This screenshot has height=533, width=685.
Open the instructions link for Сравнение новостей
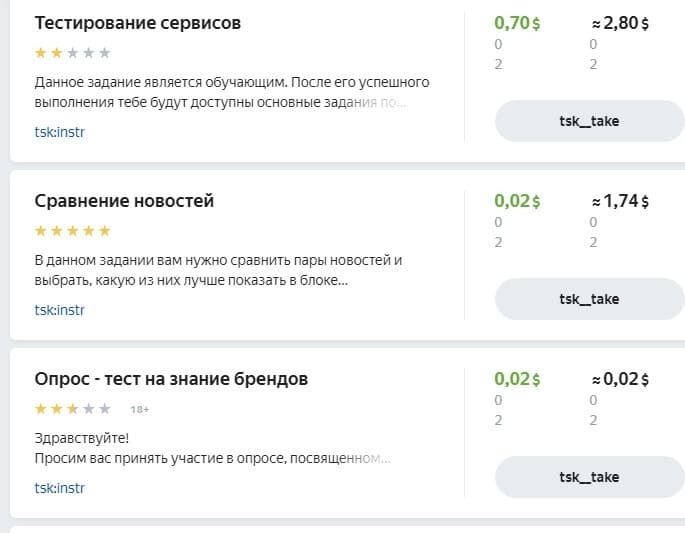[60, 310]
